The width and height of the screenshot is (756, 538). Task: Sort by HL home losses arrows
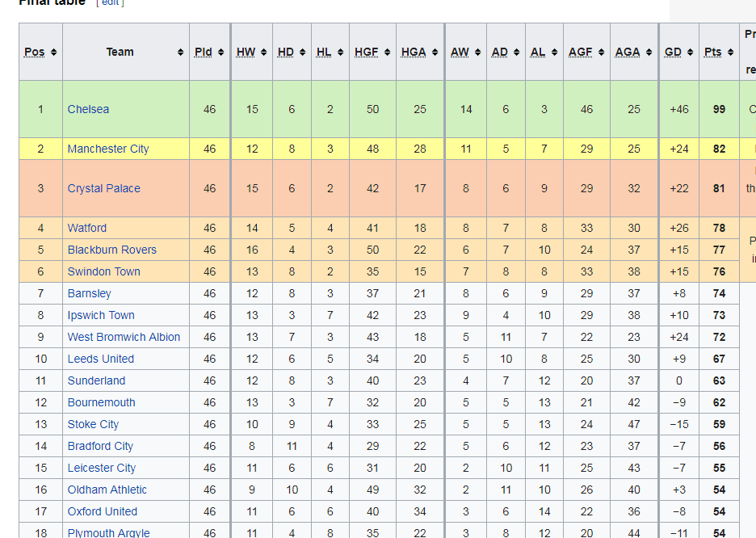(x=340, y=52)
